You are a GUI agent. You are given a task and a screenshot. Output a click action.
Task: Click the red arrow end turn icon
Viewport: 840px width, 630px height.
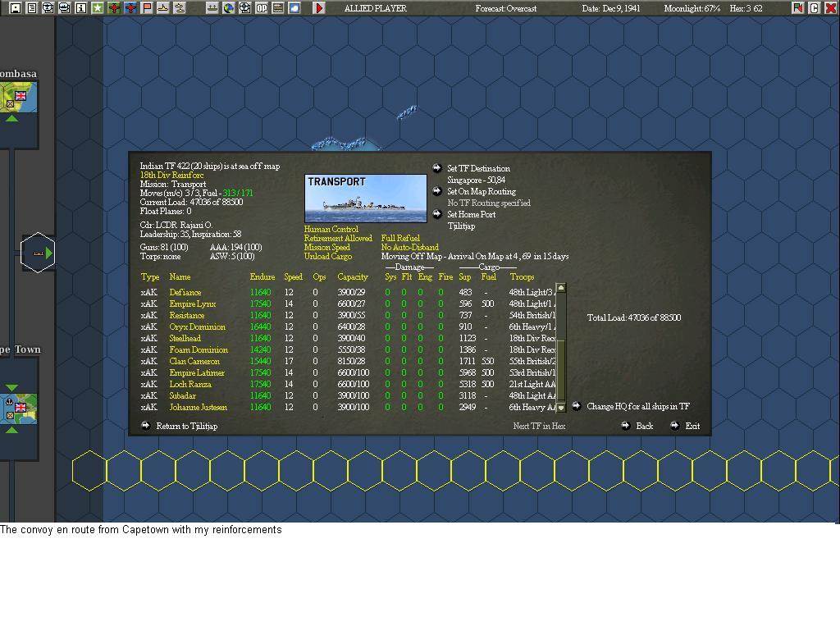point(319,8)
